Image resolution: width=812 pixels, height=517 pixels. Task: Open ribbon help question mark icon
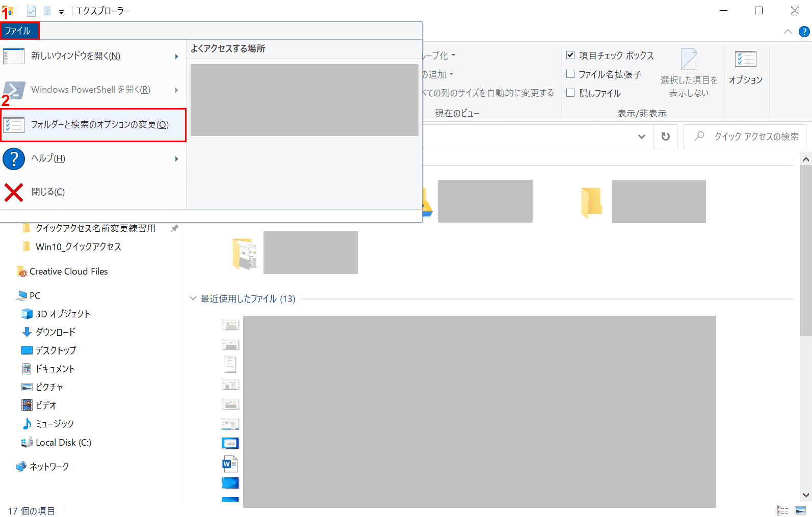[804, 32]
